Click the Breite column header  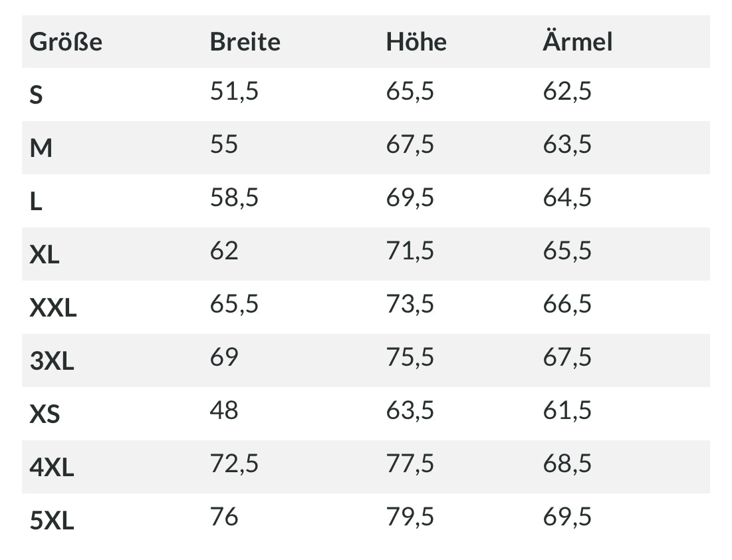pos(245,42)
